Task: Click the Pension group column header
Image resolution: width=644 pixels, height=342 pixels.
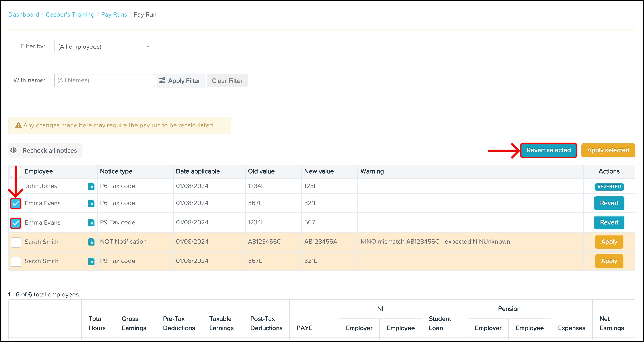Action: coord(509,308)
